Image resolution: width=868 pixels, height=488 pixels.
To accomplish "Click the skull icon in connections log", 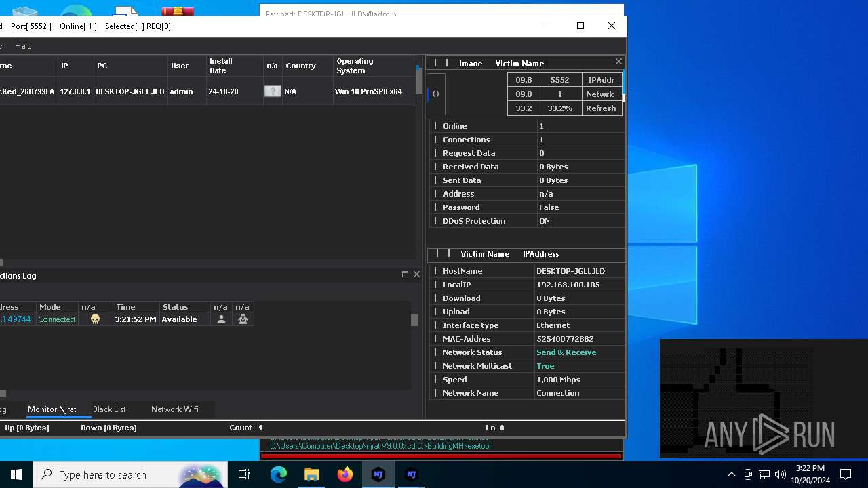I will tap(95, 319).
